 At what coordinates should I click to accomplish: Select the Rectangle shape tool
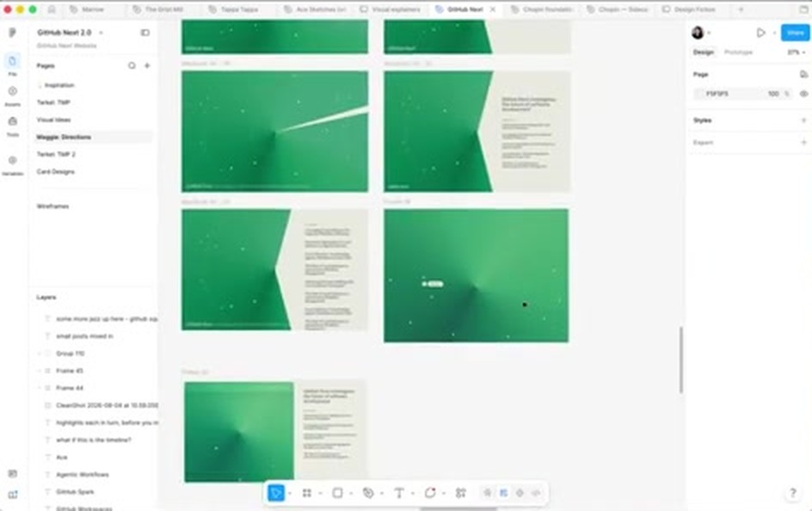338,493
